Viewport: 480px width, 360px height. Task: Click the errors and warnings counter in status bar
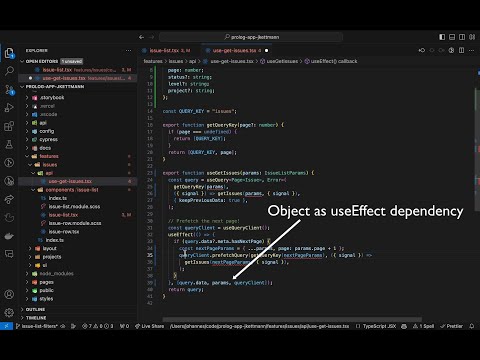[98, 326]
